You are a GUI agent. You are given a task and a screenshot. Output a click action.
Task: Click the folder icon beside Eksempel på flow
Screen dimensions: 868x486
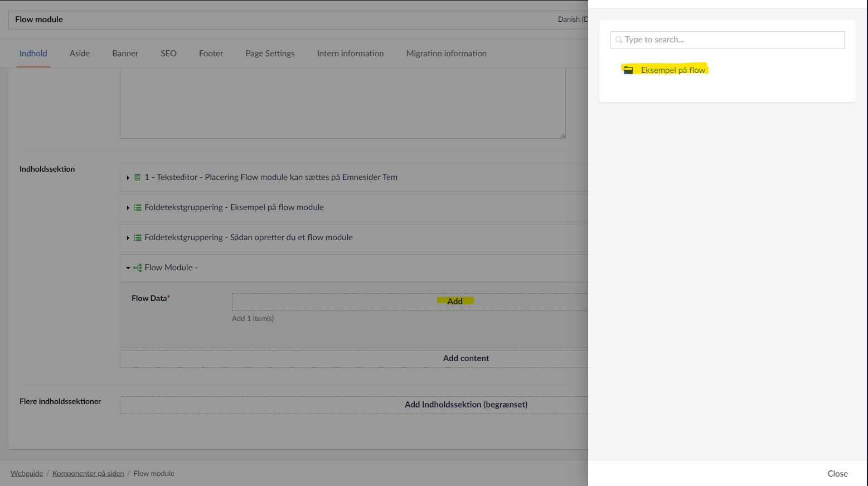point(629,69)
